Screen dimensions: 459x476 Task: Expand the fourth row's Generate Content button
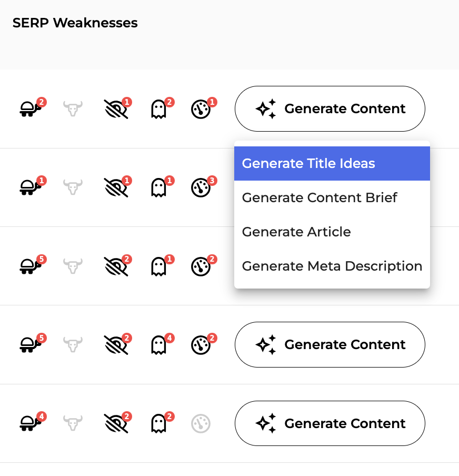(330, 344)
